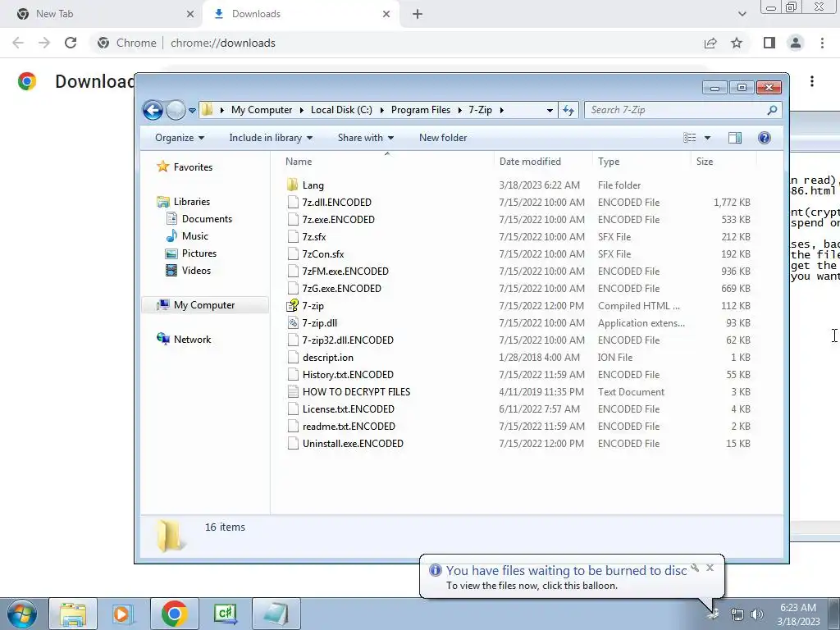The image size is (840, 630).
Task: Focus the Search 7-Zip field
Action: click(x=682, y=111)
